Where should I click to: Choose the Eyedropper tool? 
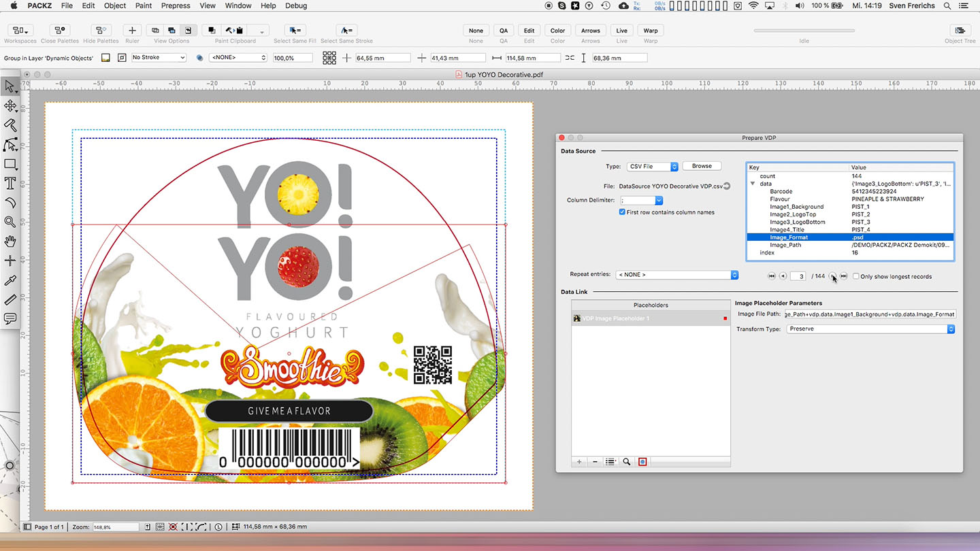(10, 280)
